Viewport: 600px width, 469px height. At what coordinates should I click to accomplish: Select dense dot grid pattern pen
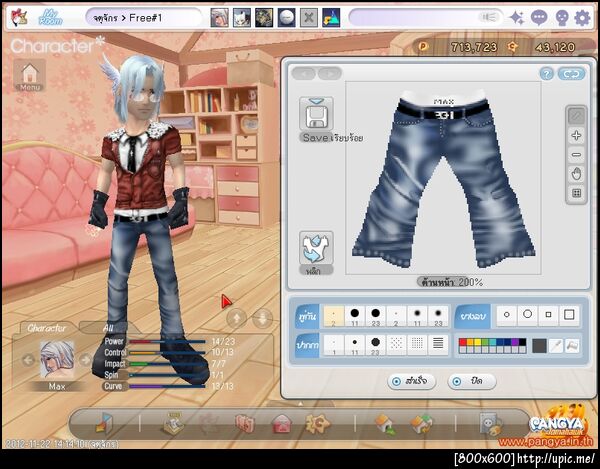(417, 344)
